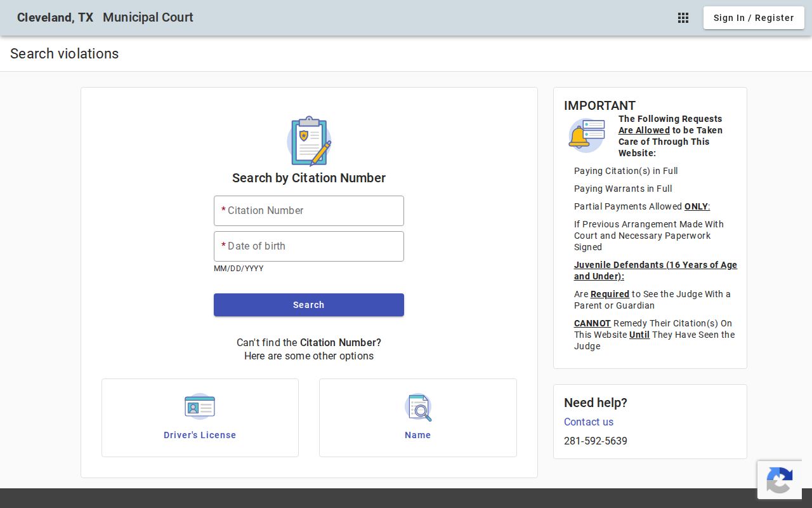812x508 pixels.
Task: Click phone number 281-592-5639
Action: coord(596,441)
